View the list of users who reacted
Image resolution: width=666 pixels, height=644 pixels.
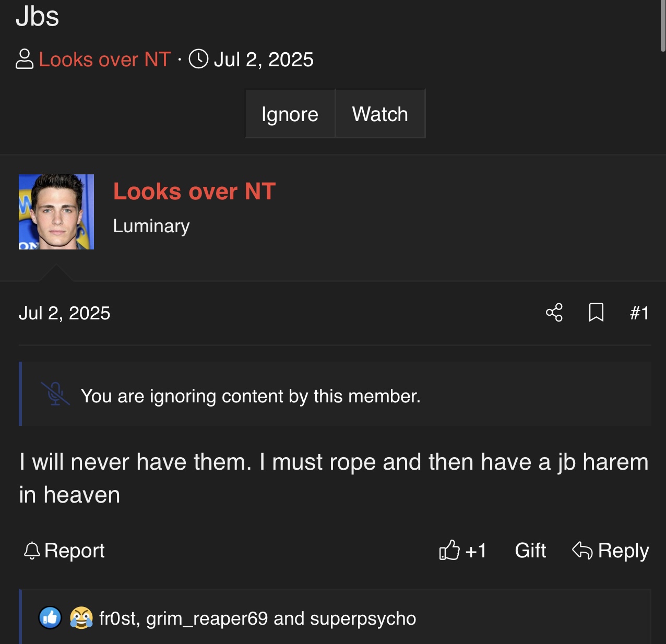pyautogui.click(x=257, y=618)
